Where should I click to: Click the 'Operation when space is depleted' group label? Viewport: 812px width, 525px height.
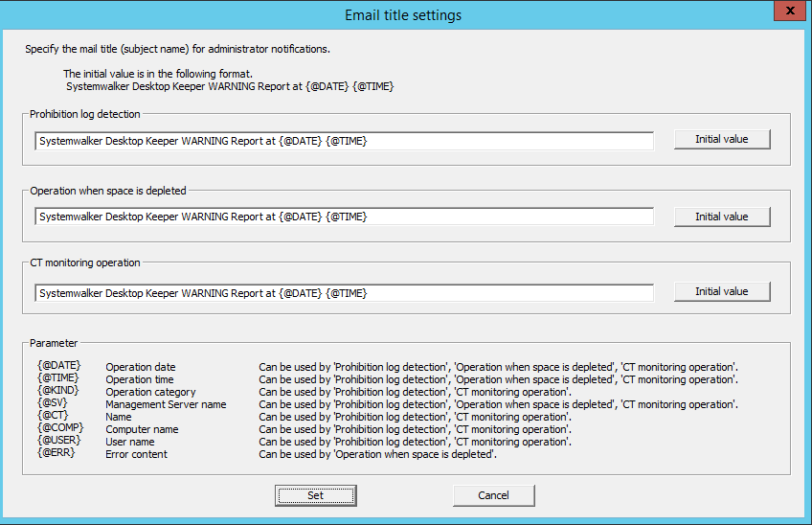107,191
